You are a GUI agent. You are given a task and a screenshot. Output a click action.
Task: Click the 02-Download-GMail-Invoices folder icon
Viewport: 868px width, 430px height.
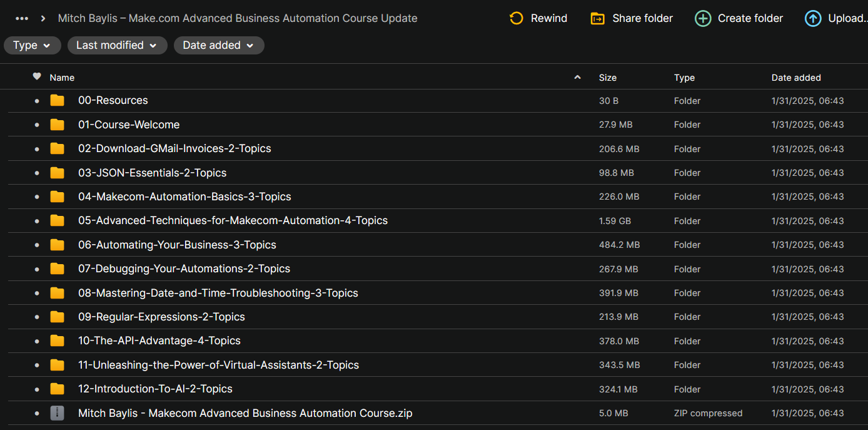58,148
